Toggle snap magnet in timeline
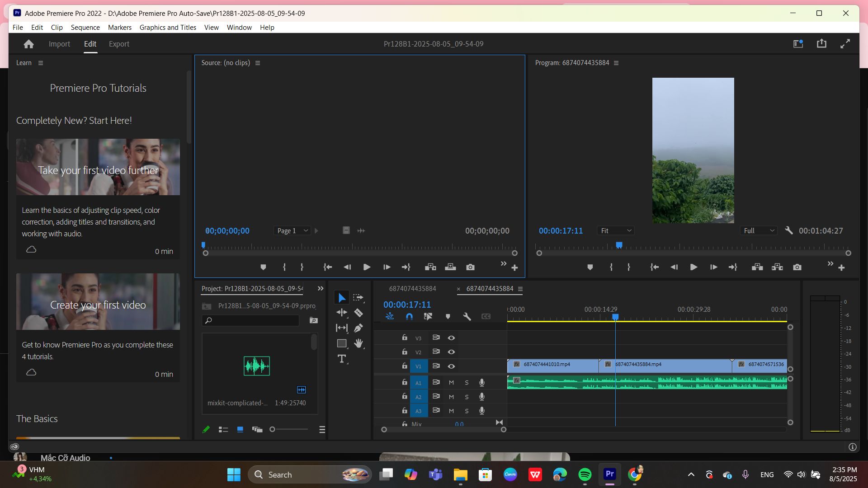The height and width of the screenshot is (488, 868). click(409, 317)
